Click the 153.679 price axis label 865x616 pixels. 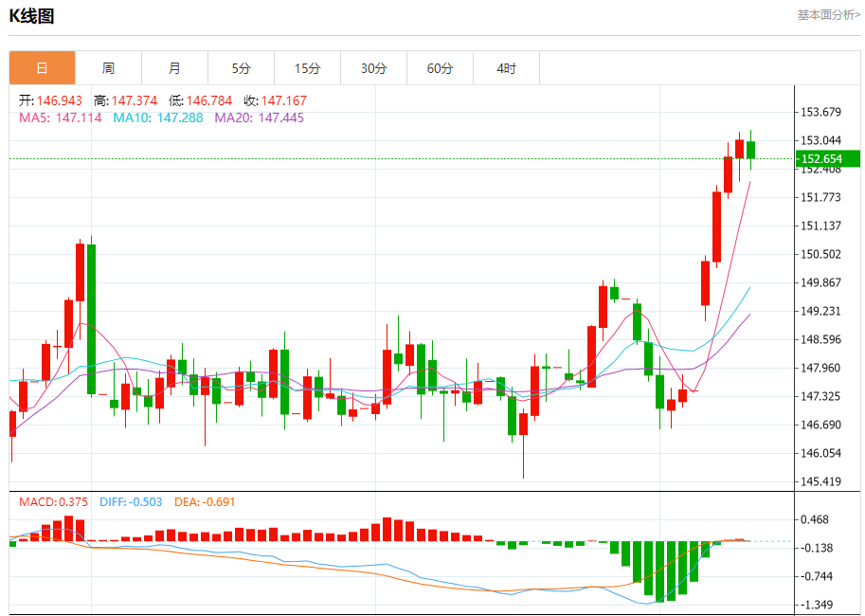[x=820, y=112]
